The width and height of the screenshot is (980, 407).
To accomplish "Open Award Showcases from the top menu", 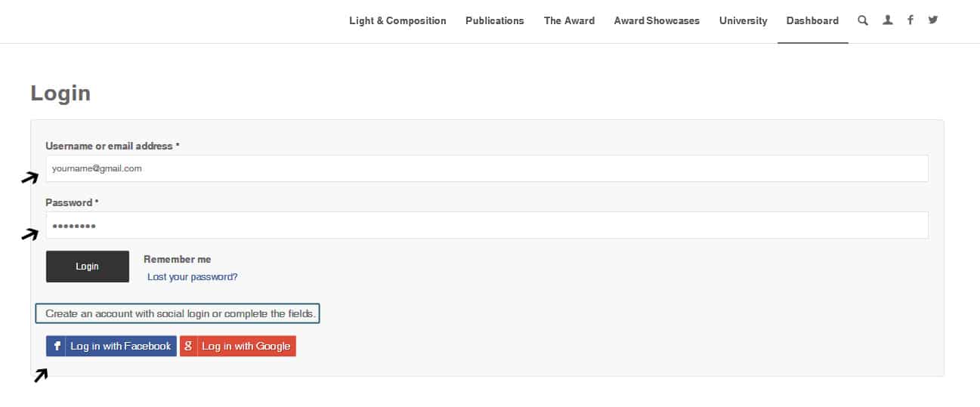I will (x=657, y=21).
